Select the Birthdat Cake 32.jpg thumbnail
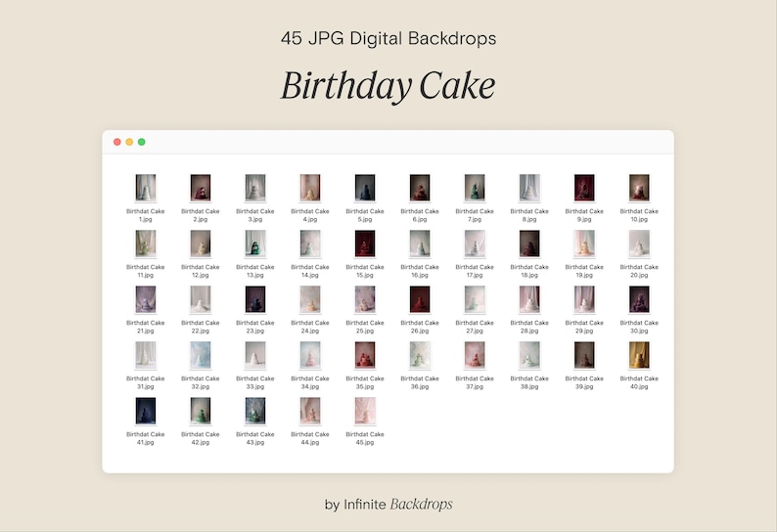 click(x=201, y=355)
